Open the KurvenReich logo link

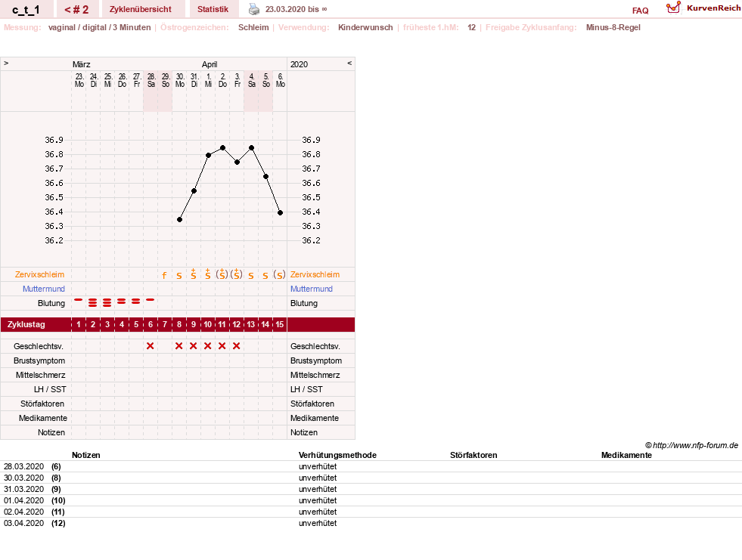pos(703,8)
